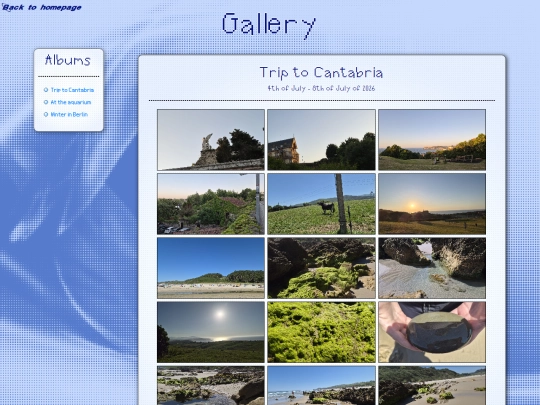Click the Gallery page title
Image resolution: width=540 pixels, height=405 pixels.
pos(269,25)
